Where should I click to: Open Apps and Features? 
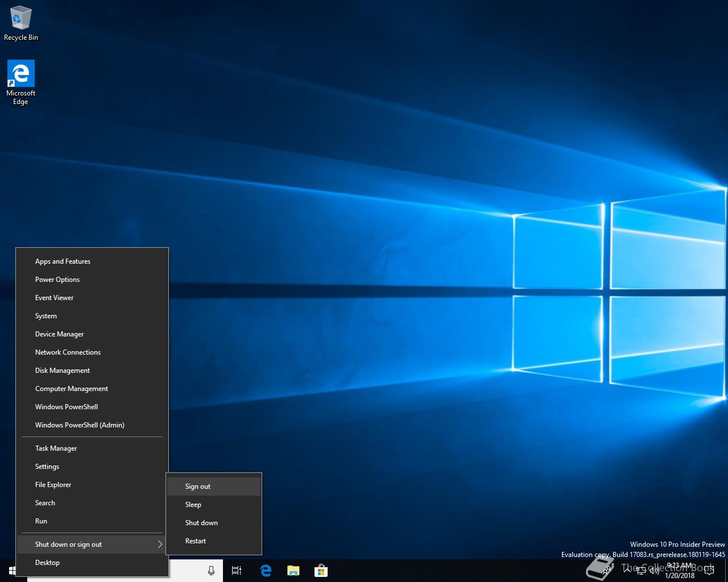pyautogui.click(x=63, y=261)
